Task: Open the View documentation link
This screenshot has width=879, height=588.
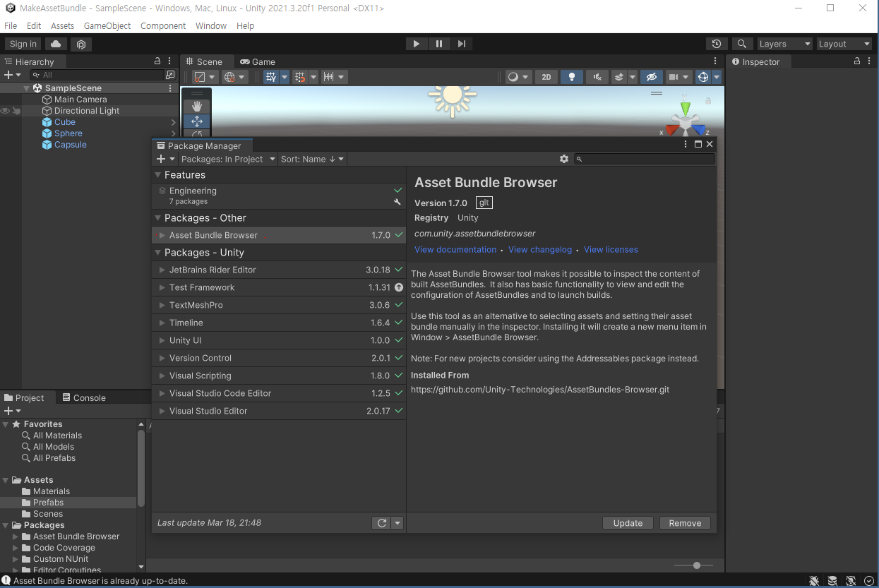Action: 455,249
